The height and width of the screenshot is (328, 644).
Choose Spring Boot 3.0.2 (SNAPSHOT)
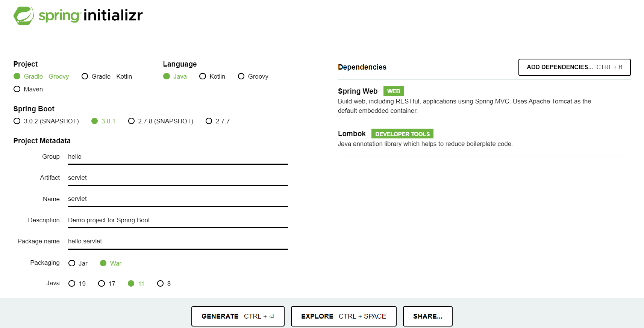coord(46,121)
